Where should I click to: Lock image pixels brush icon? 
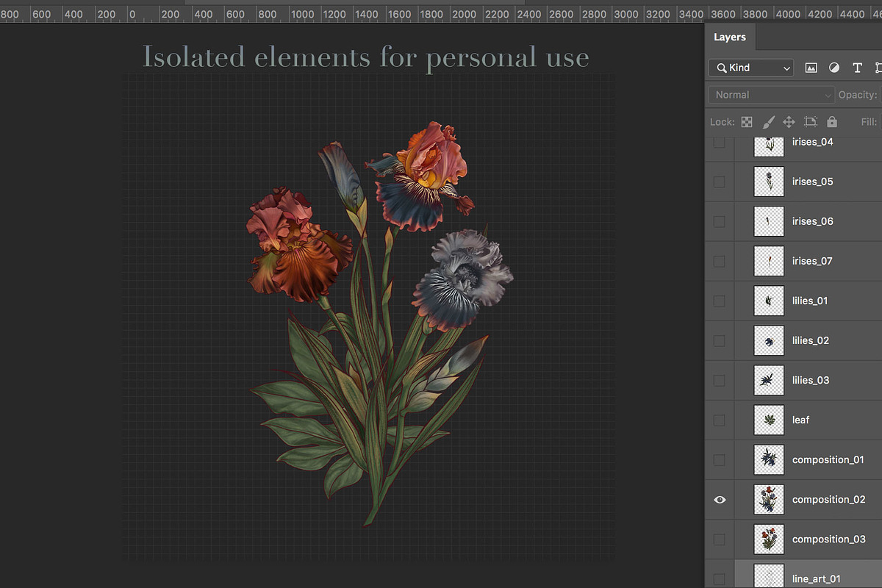(768, 122)
